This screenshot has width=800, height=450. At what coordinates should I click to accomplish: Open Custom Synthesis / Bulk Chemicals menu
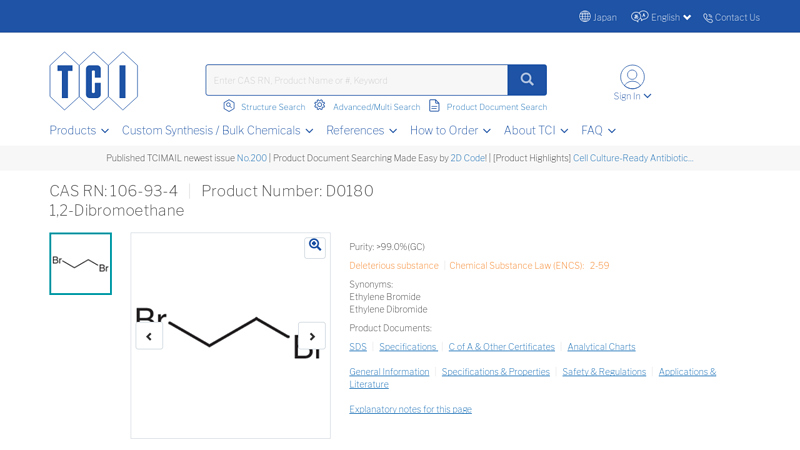(x=217, y=131)
